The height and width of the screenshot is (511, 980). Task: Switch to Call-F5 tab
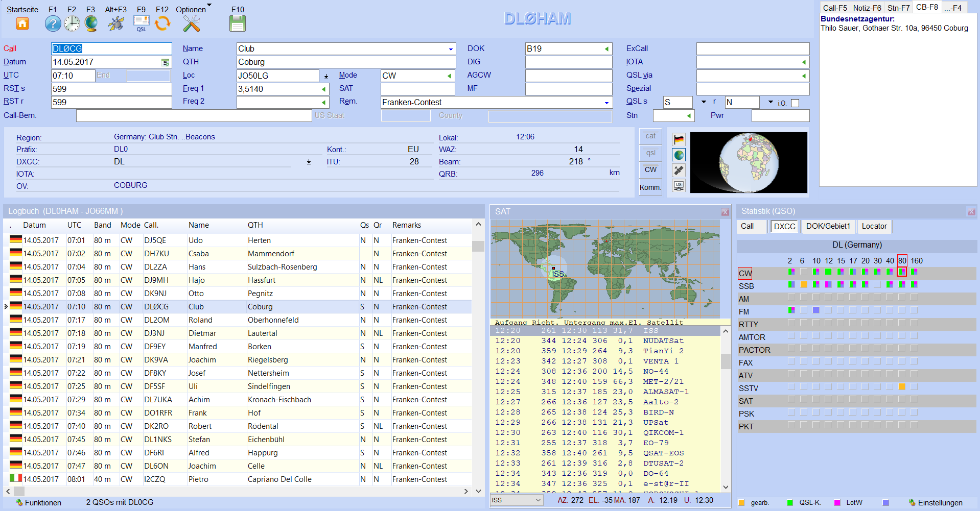point(835,8)
